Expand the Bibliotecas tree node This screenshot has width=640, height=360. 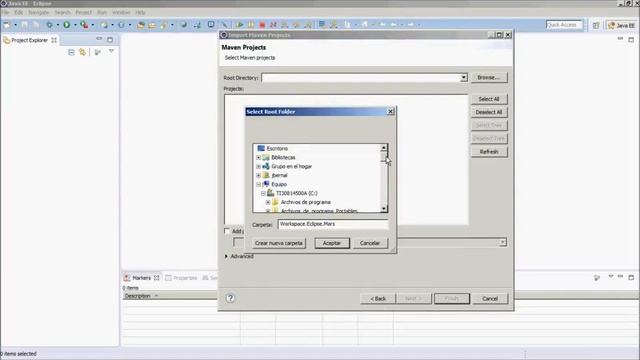[x=258, y=157]
